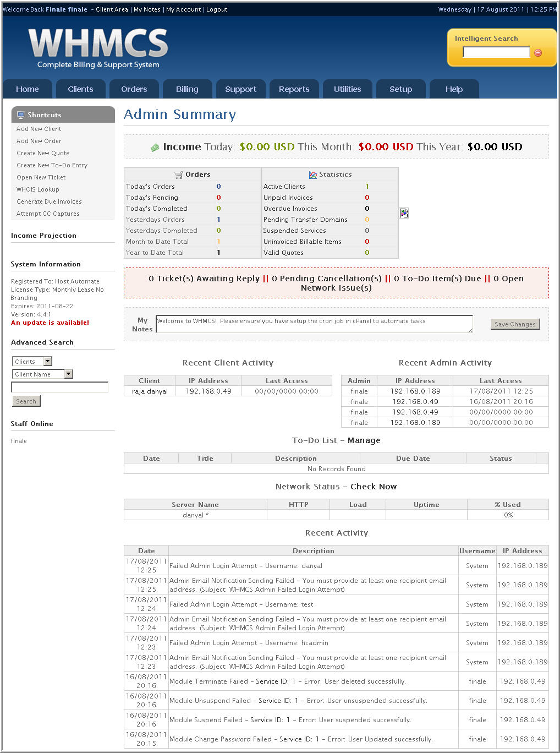Click the Open New Ticket shortcut

pos(41,177)
